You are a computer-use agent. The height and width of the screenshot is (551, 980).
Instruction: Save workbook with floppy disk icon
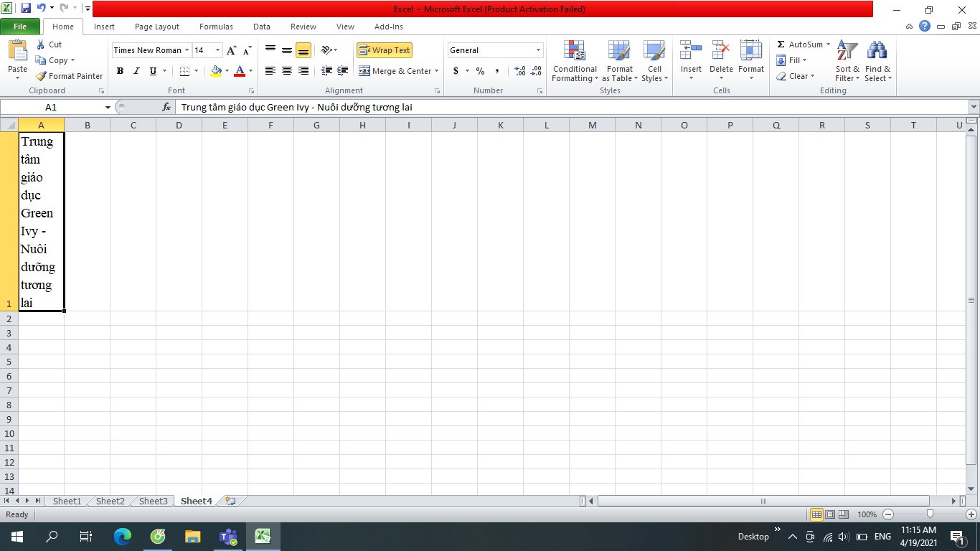click(x=26, y=9)
